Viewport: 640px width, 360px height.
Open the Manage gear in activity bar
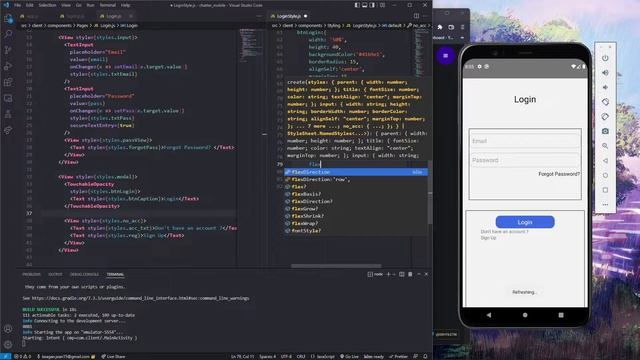8,344
